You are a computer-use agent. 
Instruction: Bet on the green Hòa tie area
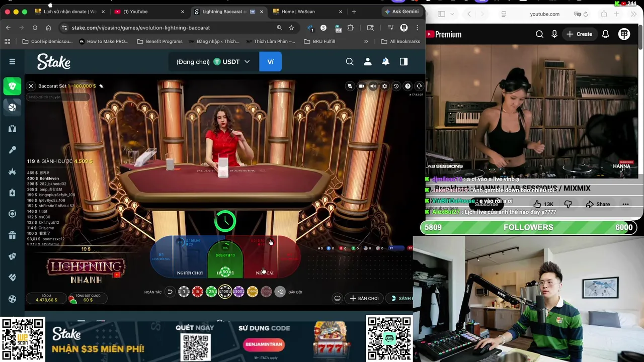coord(225,260)
